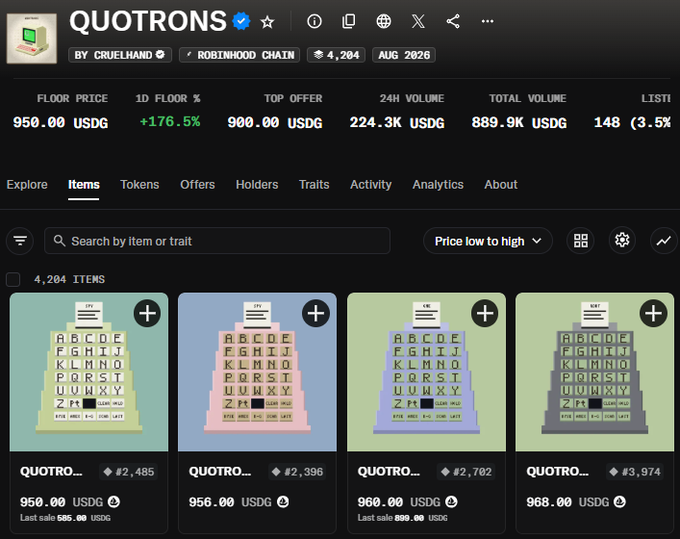Expand the Price low to high sort
Screen dimensions: 680x539
point(488,241)
